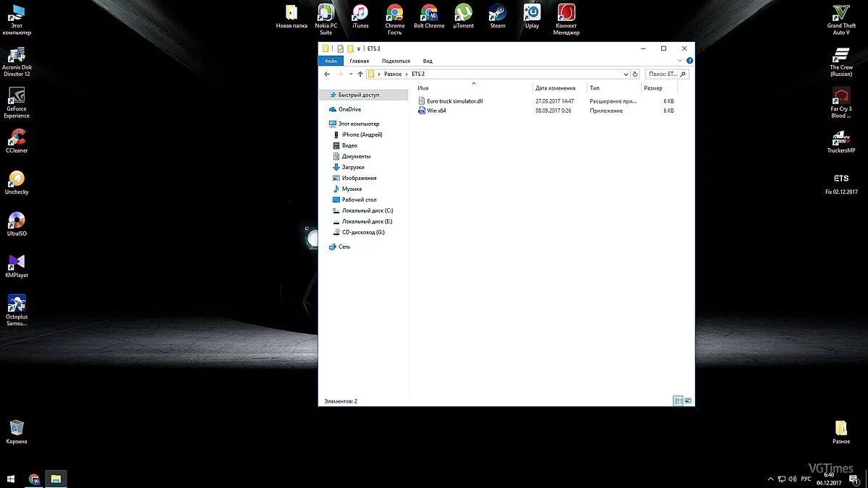Click the µTorrent desktop icon
The width and height of the screenshot is (868, 488).
(463, 13)
